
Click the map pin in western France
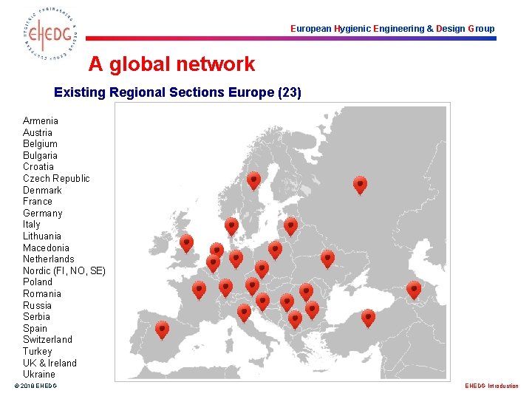click(x=199, y=290)
